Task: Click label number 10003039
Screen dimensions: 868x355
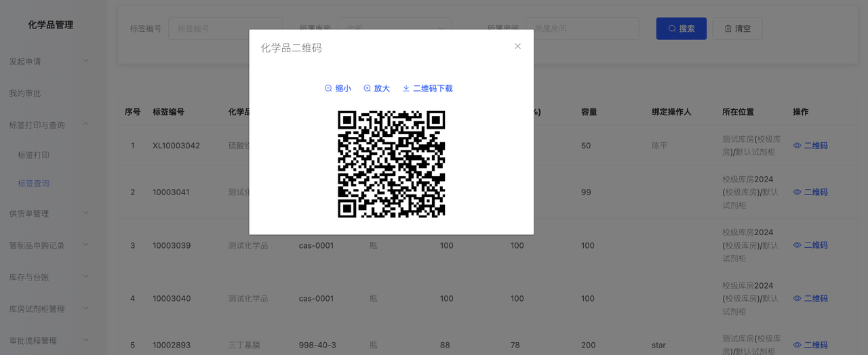Action: coord(172,245)
